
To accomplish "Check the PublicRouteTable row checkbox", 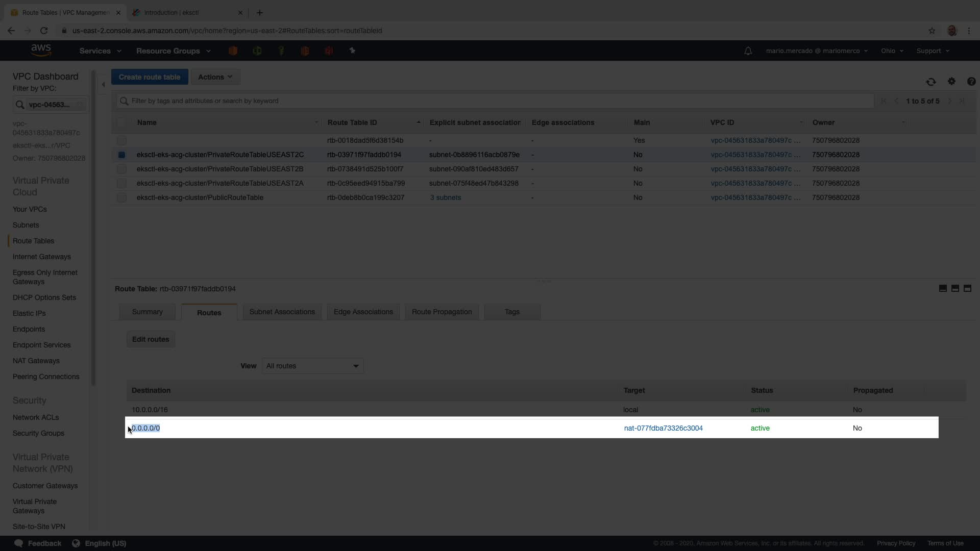I will point(121,197).
